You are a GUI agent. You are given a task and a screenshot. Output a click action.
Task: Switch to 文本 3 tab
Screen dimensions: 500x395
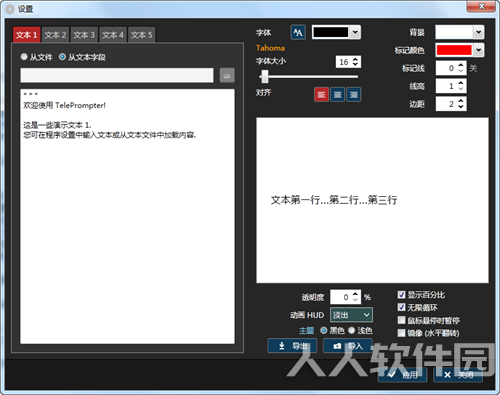tap(84, 35)
